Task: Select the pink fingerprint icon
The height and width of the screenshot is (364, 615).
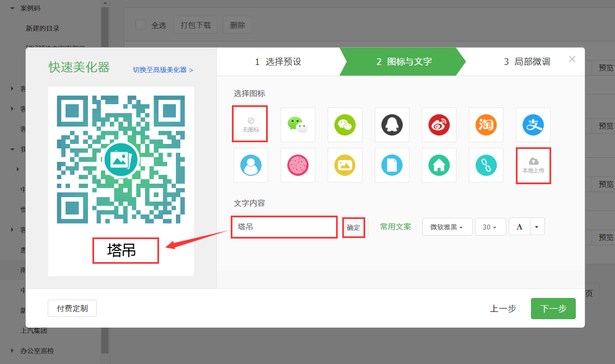Action: [297, 165]
